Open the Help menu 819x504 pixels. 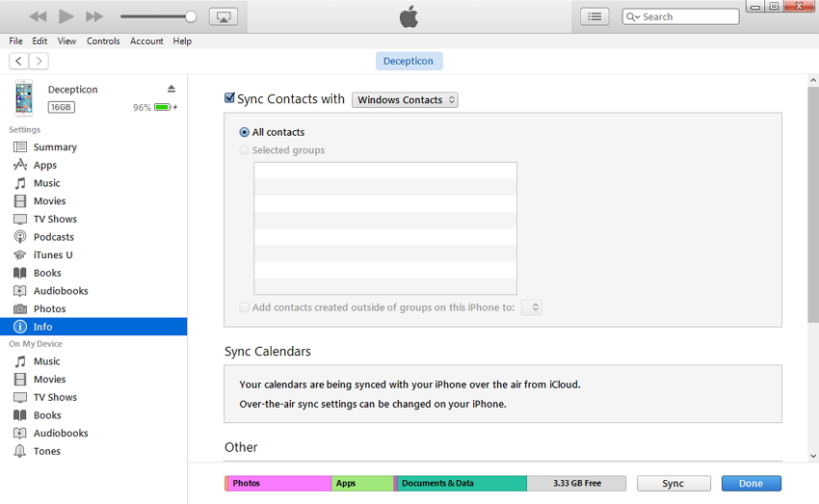click(182, 41)
